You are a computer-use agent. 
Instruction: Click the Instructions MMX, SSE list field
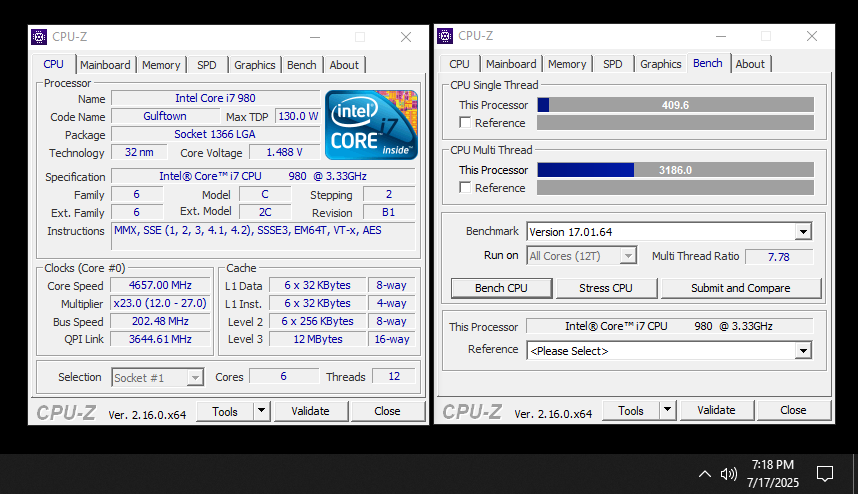click(x=264, y=236)
